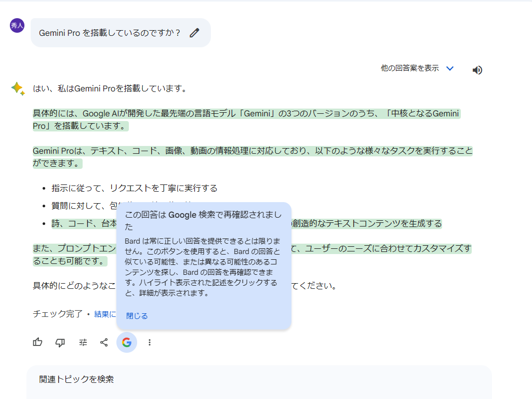The width and height of the screenshot is (532, 399).
Task: Click the 秀人 profile avatar
Action: point(17,24)
